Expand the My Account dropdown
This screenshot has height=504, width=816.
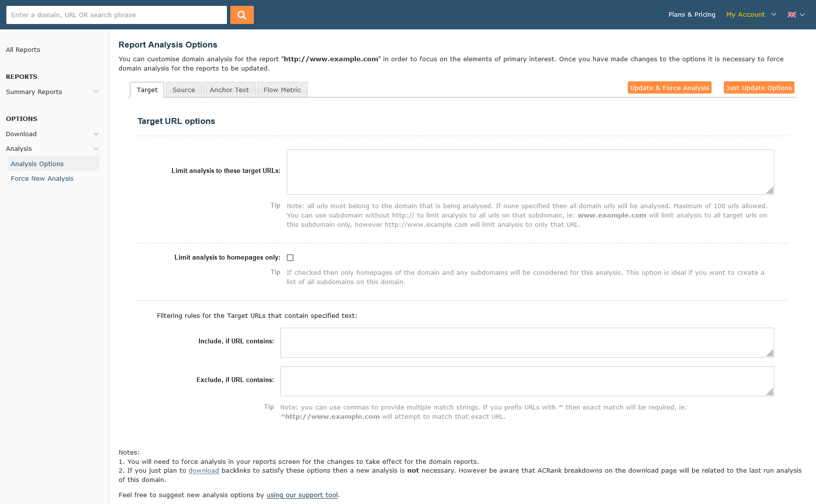pyautogui.click(x=751, y=15)
